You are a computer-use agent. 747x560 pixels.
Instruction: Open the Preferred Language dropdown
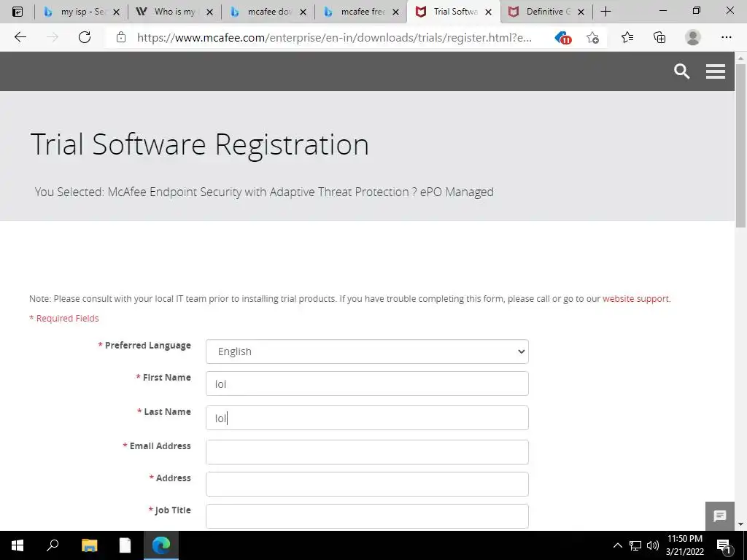[367, 351]
